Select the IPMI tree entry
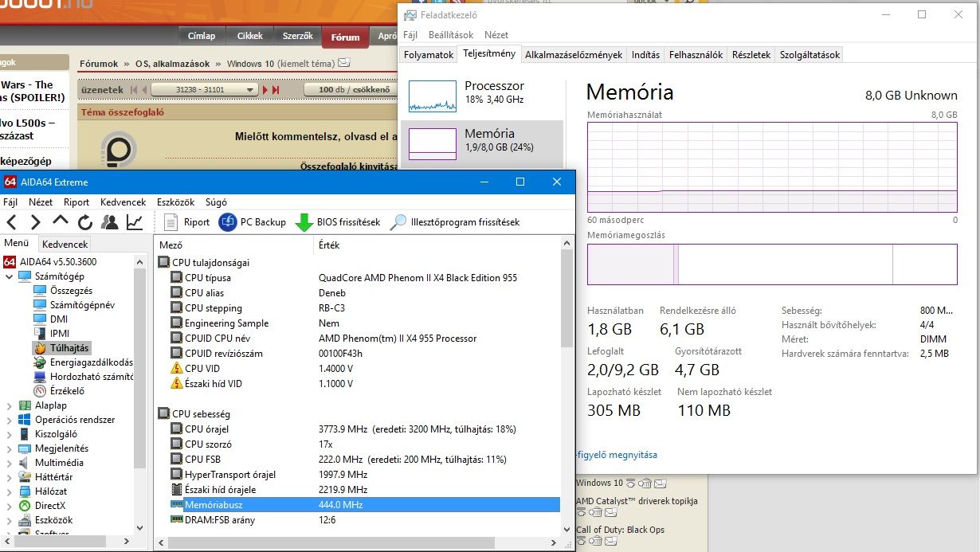Image resolution: width=980 pixels, height=552 pixels. (x=59, y=334)
